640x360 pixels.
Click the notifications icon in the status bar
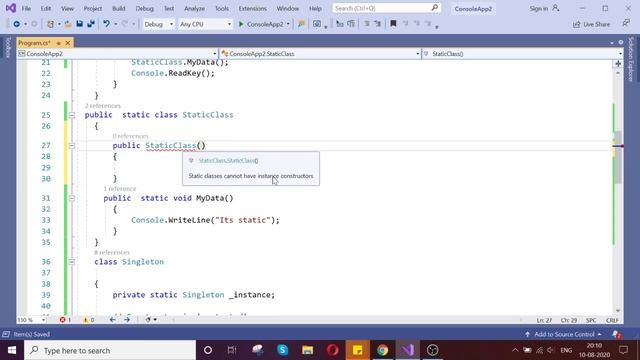pos(617,335)
